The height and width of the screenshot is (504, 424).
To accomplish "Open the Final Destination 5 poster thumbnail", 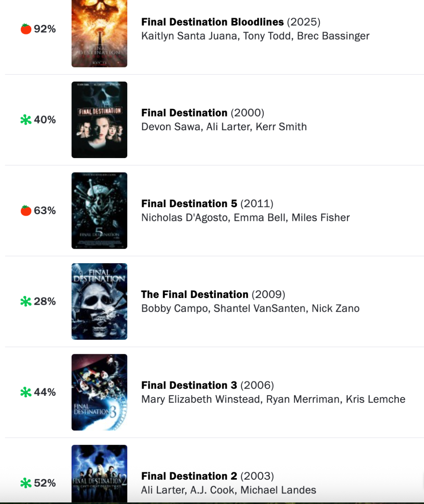I will (99, 211).
